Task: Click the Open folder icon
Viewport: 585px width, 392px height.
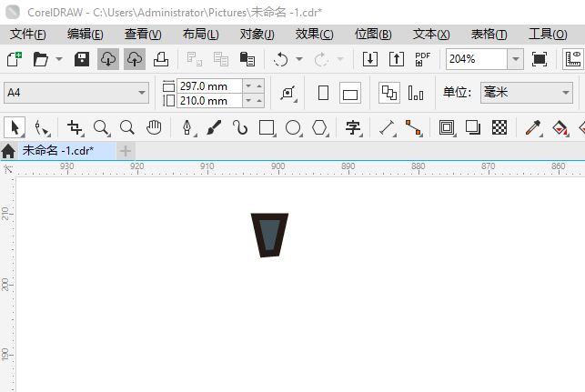Action: (41, 59)
